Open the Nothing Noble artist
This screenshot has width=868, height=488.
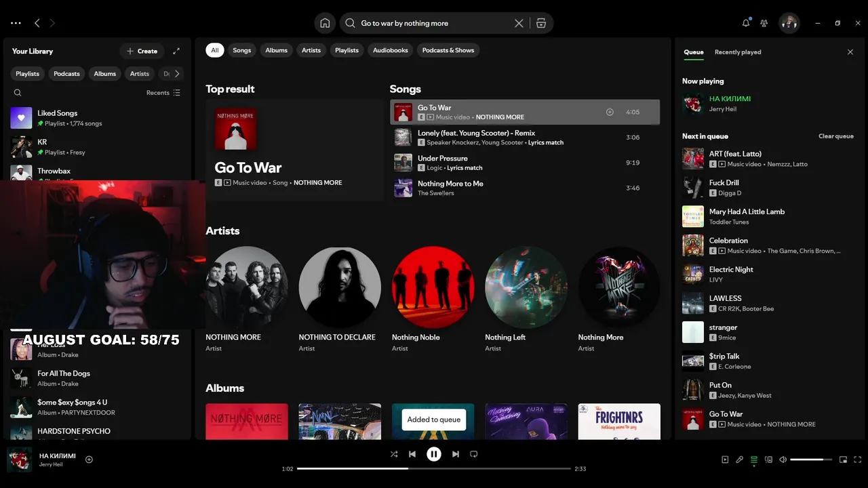click(433, 300)
